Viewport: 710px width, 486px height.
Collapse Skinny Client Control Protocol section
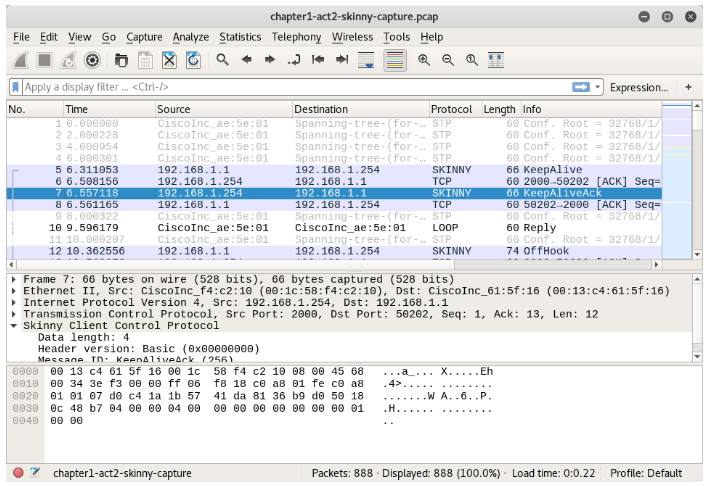point(13,325)
